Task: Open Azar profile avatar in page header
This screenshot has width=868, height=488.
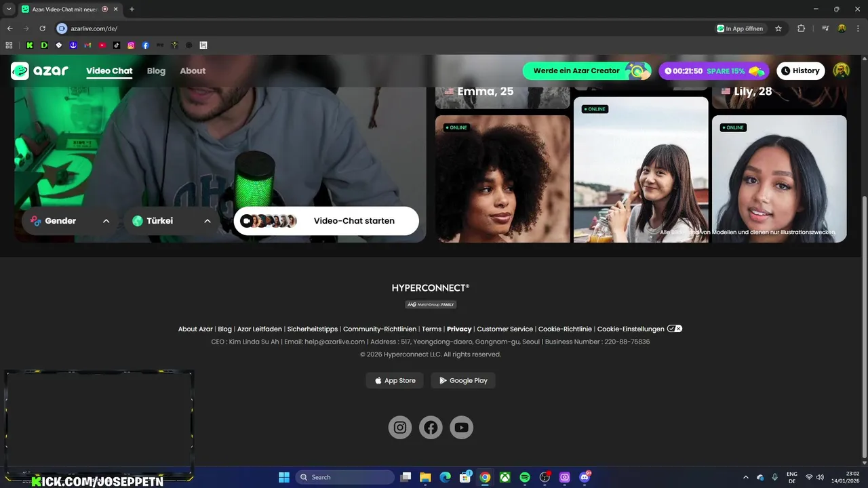Action: tap(842, 70)
